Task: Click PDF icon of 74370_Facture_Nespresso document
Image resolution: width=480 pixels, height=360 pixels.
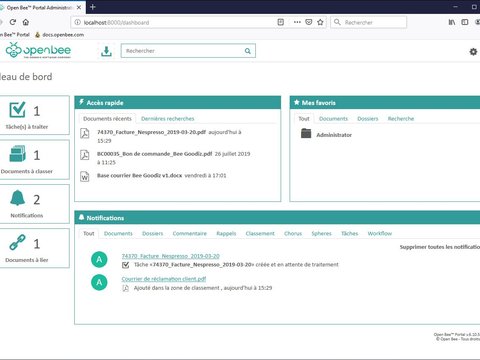Action: click(x=85, y=133)
